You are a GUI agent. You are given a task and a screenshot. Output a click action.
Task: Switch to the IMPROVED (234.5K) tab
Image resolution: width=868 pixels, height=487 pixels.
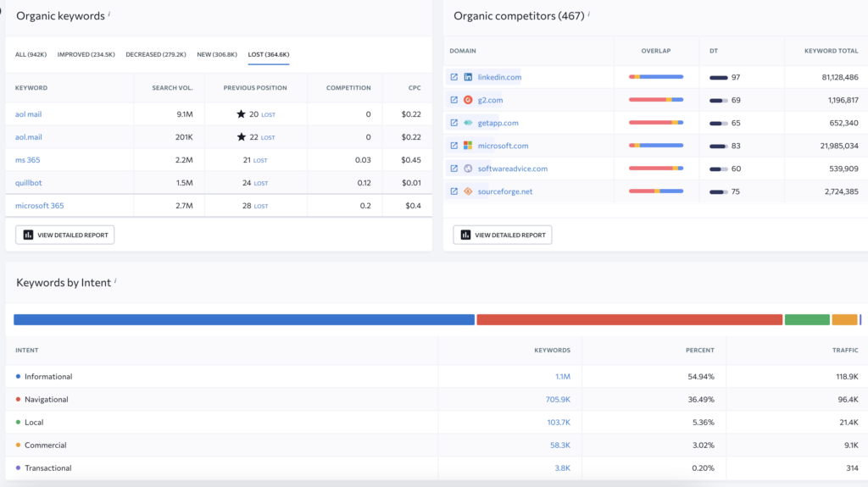point(86,54)
